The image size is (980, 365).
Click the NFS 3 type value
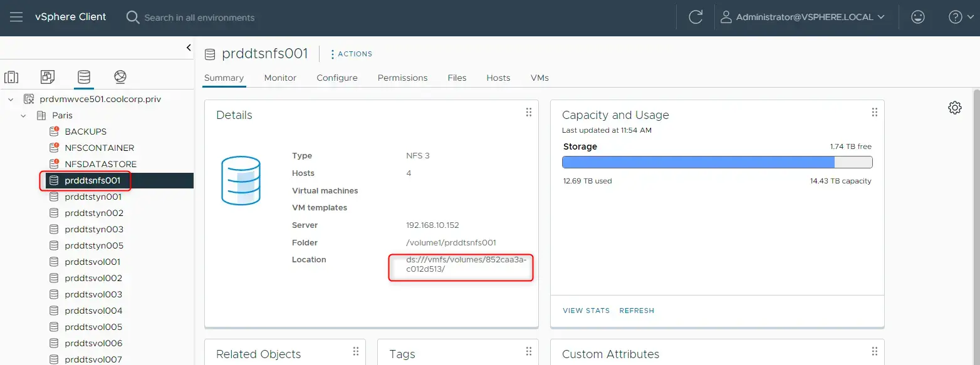(x=418, y=156)
